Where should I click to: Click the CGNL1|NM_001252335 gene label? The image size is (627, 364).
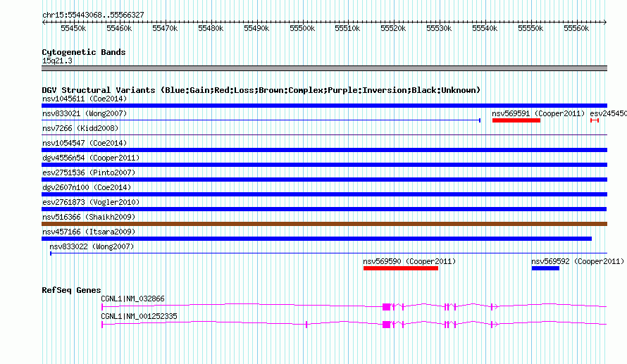tap(139, 316)
